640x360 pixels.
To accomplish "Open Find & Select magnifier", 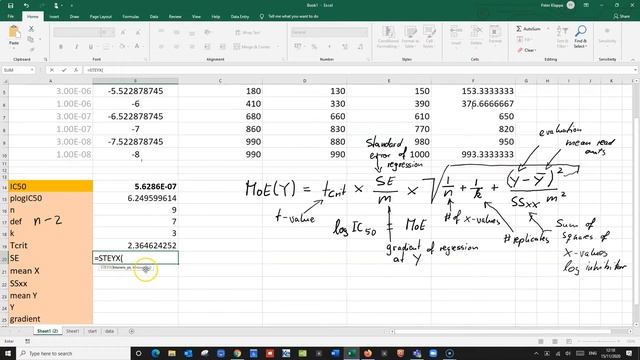I will (x=580, y=37).
